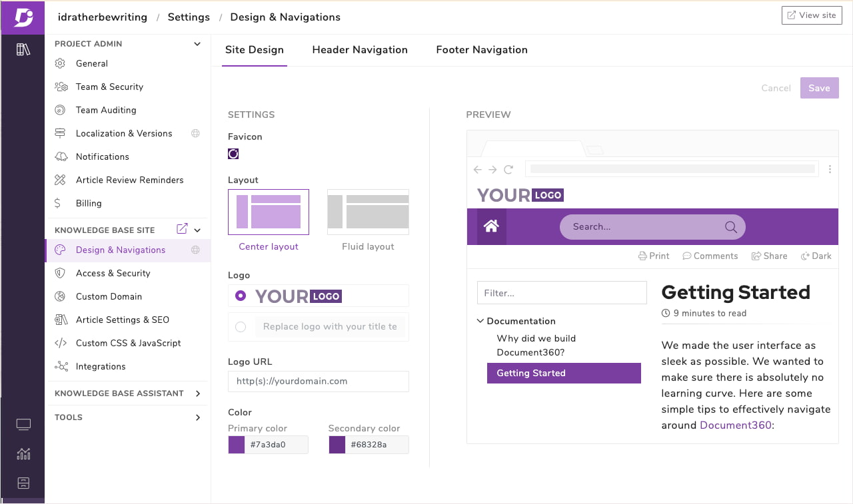Open the secondary color swatch
Screen dimensions: 853x504
[337, 445]
